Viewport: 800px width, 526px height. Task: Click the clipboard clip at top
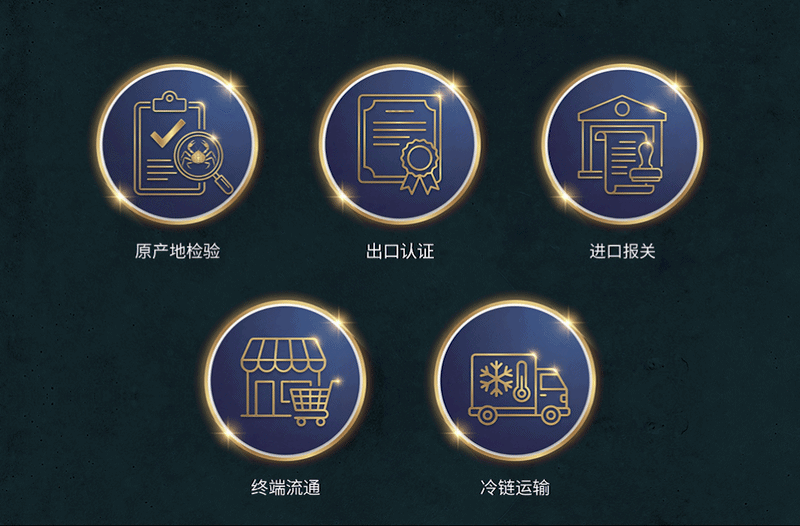(x=169, y=101)
